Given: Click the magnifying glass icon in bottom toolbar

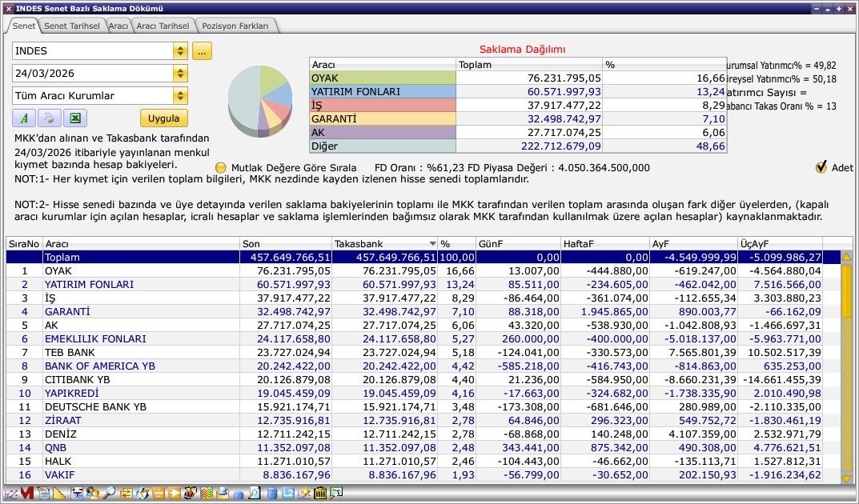Looking at the screenshot, I should (x=109, y=494).
